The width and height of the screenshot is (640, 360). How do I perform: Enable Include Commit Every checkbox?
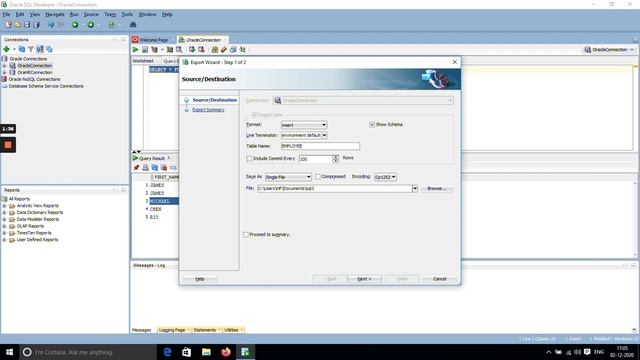click(x=249, y=158)
